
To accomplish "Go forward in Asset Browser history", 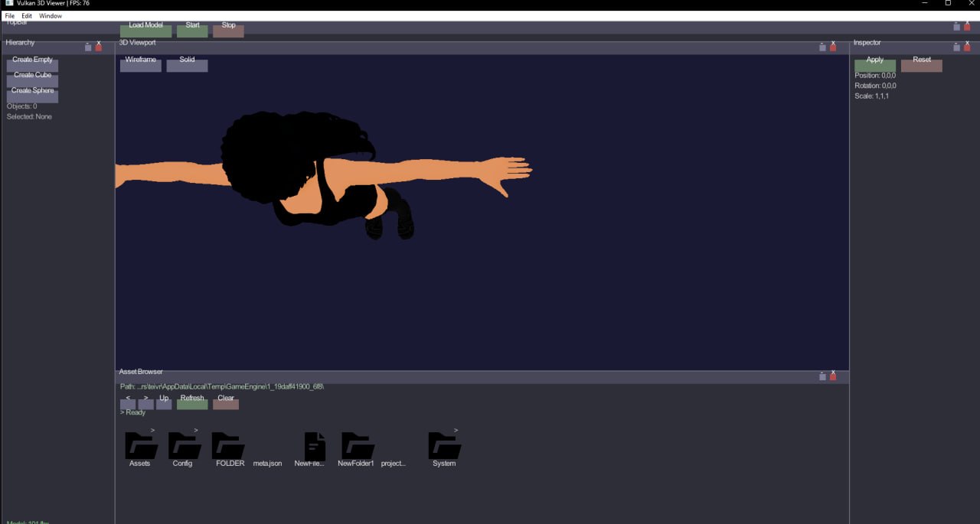I will (146, 403).
